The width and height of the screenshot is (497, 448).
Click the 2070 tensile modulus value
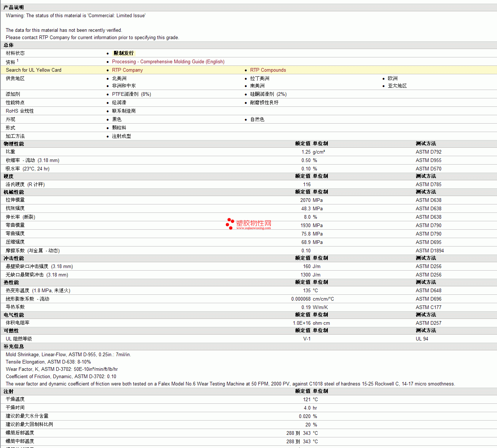point(306,200)
